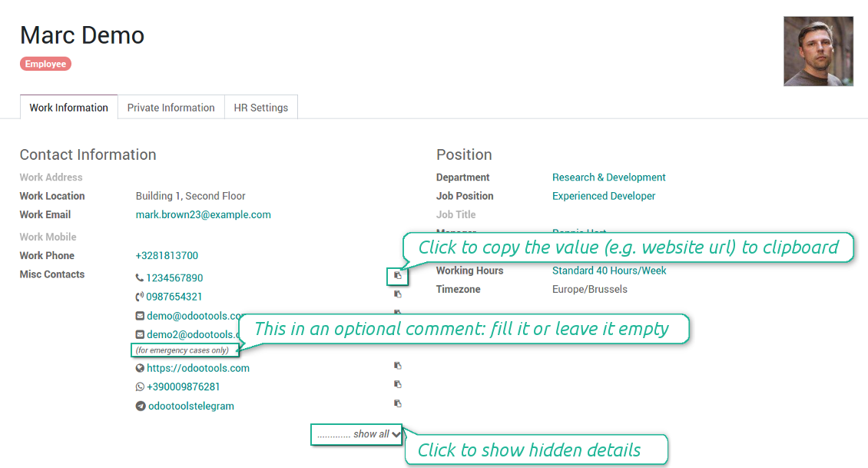Click the emergency cases only comment
This screenshot has width=868, height=468.
tap(182, 350)
